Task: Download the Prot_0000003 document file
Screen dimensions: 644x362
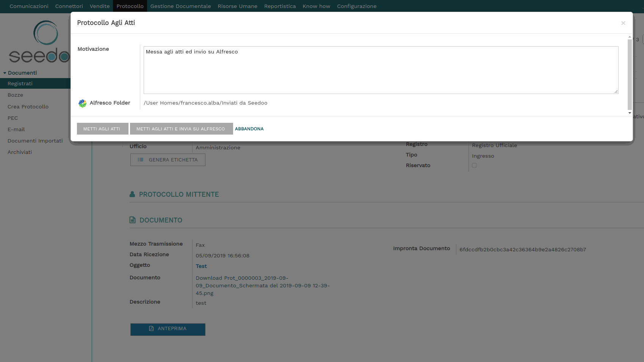Action: pos(263,285)
